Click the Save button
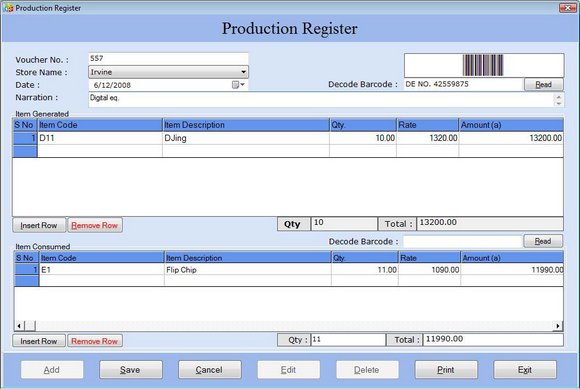The image size is (580, 389). click(131, 370)
